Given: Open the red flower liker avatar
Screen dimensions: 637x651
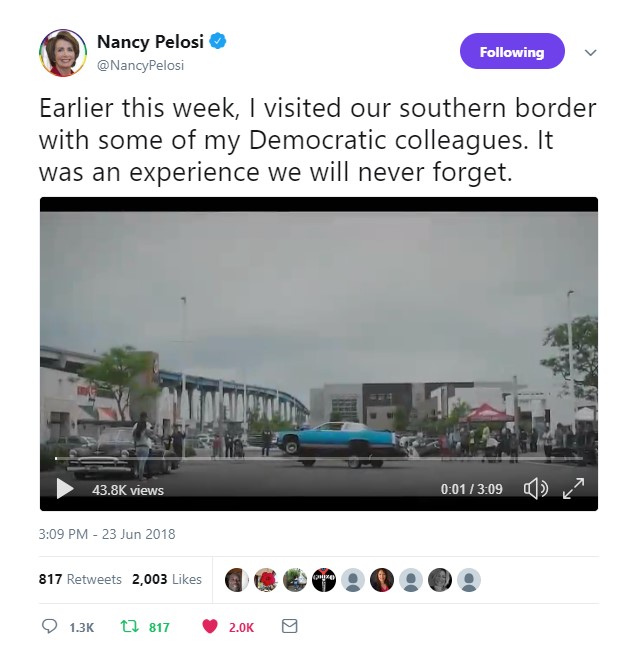Looking at the screenshot, I should 266,580.
